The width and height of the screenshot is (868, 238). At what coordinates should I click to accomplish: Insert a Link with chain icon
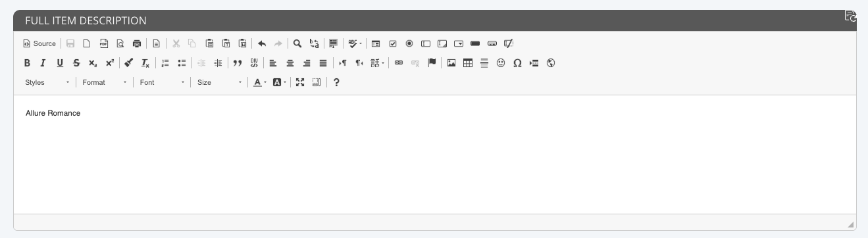coord(399,63)
